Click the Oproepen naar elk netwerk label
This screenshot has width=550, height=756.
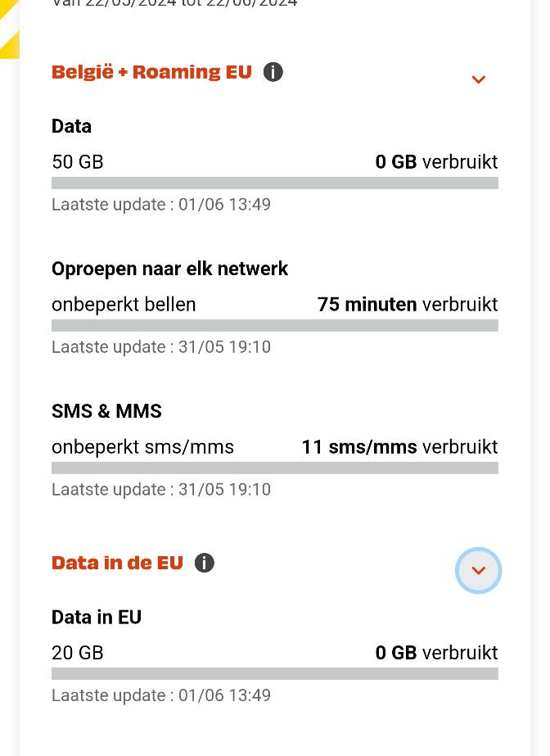(x=170, y=269)
